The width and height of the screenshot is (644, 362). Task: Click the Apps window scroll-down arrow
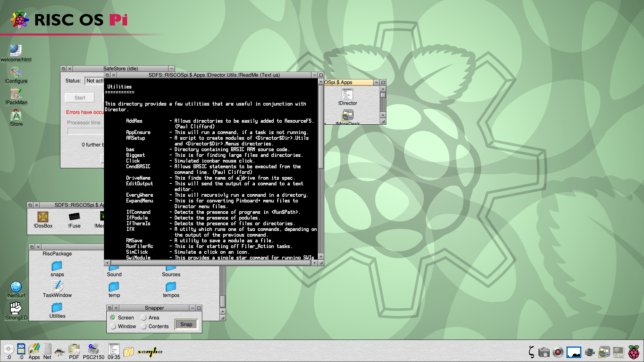[x=383, y=115]
